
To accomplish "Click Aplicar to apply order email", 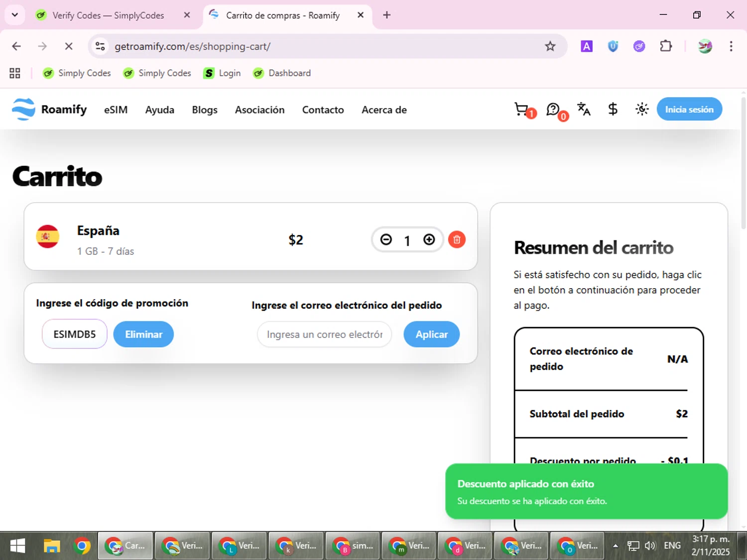I will pos(431,335).
